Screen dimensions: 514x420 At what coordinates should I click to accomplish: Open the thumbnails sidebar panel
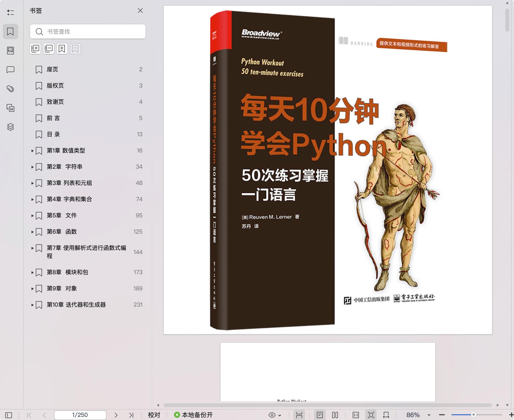coord(10,51)
